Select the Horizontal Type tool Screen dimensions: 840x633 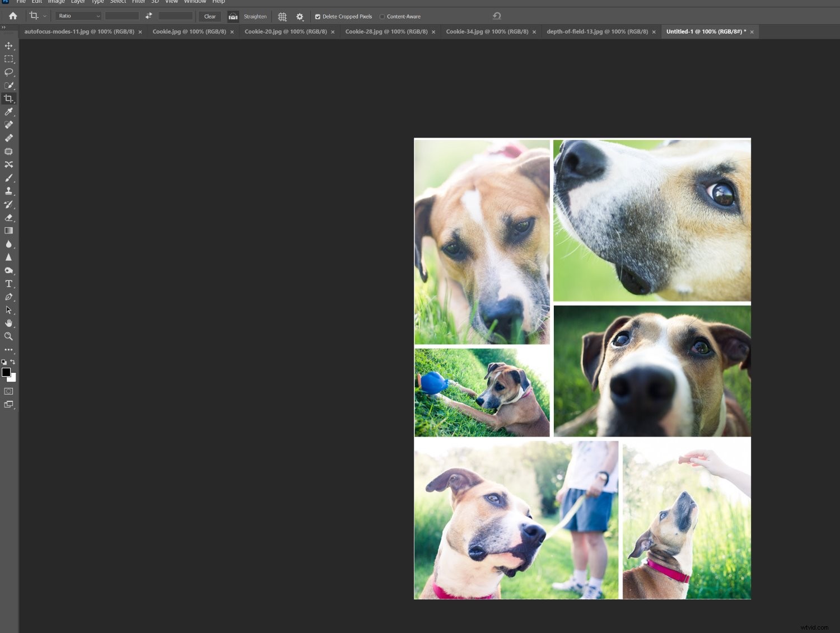(9, 284)
